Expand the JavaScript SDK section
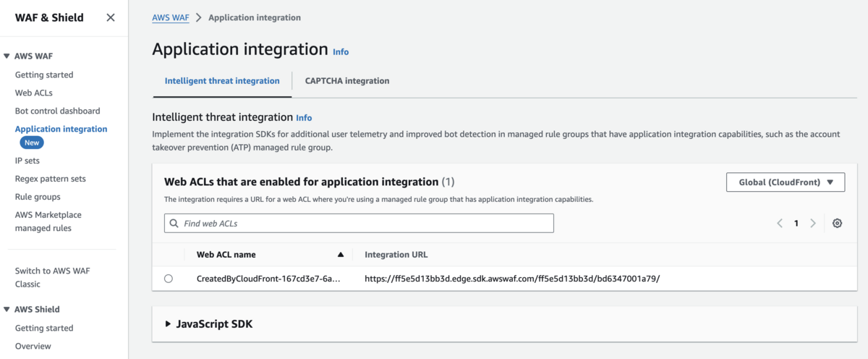 click(169, 324)
